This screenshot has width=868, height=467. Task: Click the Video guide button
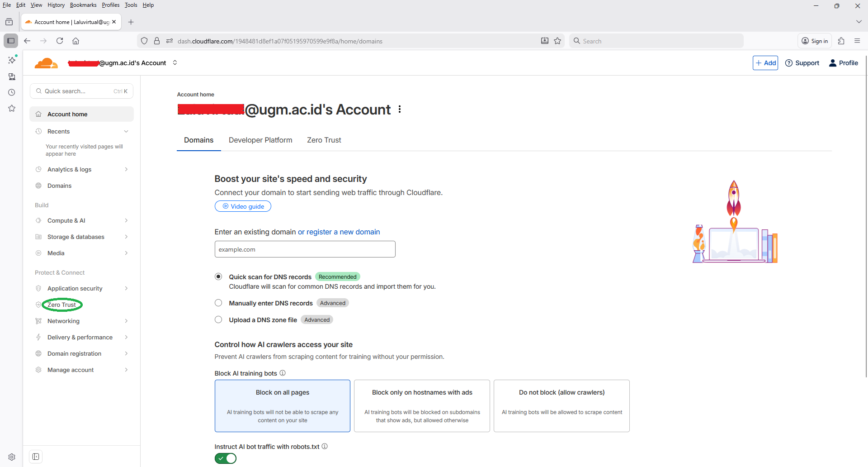[243, 206]
